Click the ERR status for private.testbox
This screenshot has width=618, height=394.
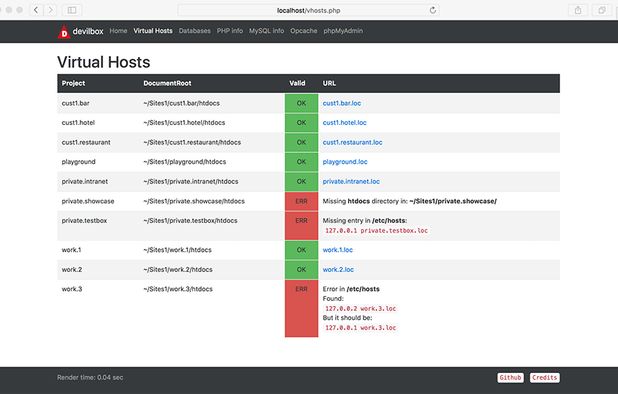click(x=301, y=225)
